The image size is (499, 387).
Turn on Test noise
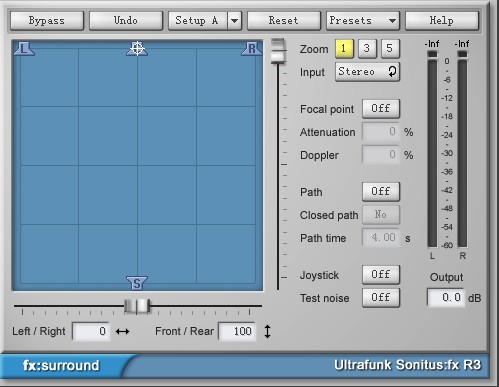click(381, 298)
